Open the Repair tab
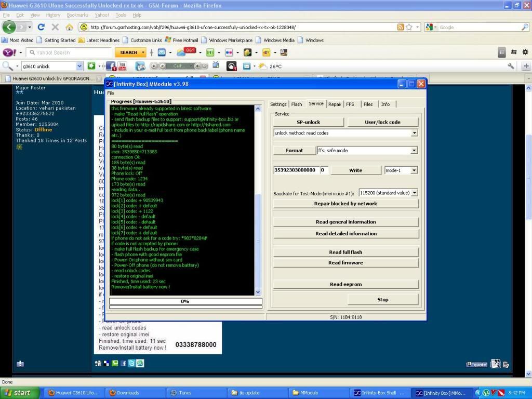 click(x=335, y=104)
